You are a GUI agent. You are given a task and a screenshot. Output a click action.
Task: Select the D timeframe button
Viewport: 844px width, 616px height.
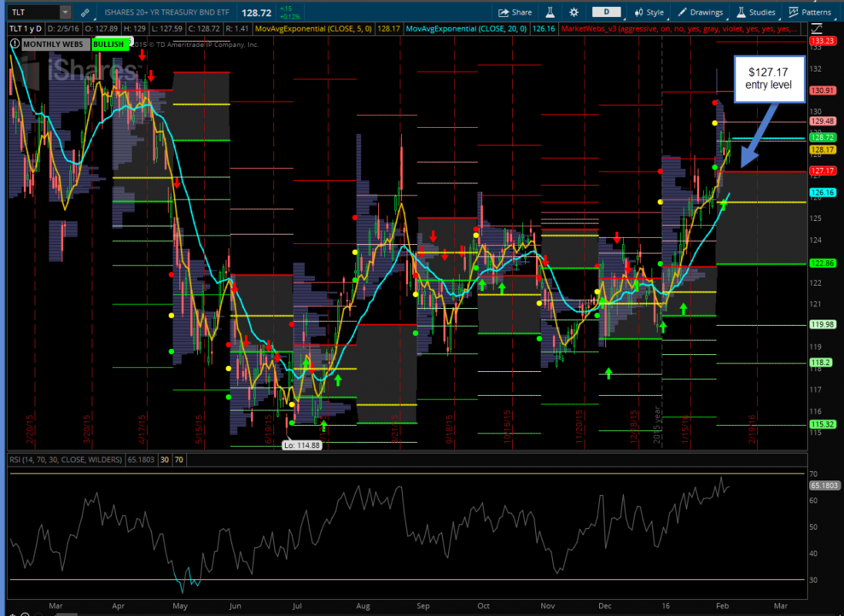tap(607, 12)
